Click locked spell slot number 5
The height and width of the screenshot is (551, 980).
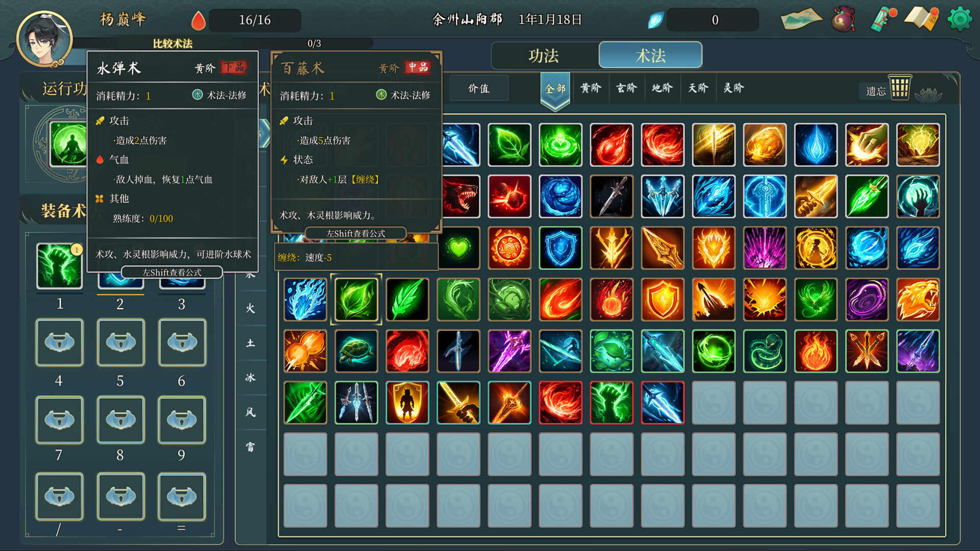(120, 342)
